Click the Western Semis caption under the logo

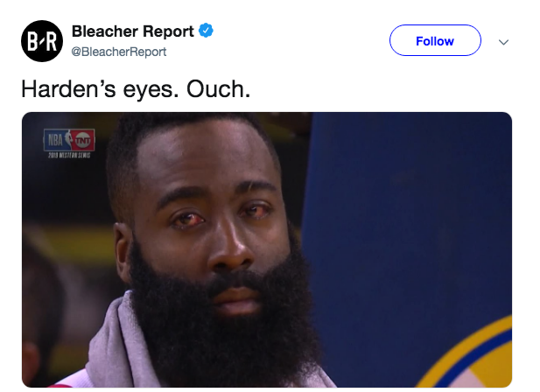(x=69, y=153)
